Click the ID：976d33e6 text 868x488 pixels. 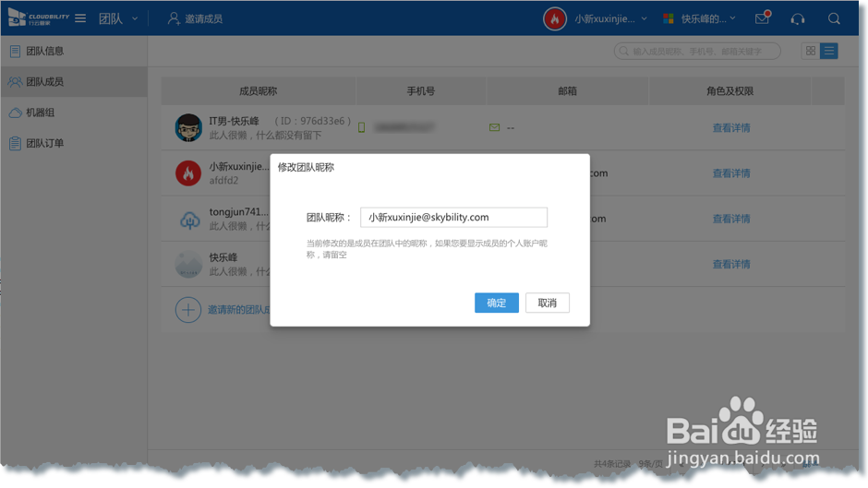point(313,121)
